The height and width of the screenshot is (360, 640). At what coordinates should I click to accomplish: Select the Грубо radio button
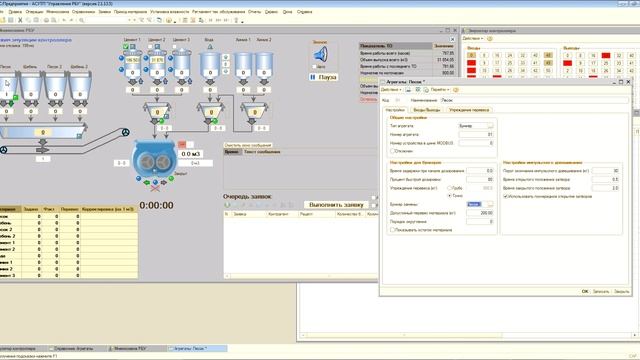[x=449, y=188]
